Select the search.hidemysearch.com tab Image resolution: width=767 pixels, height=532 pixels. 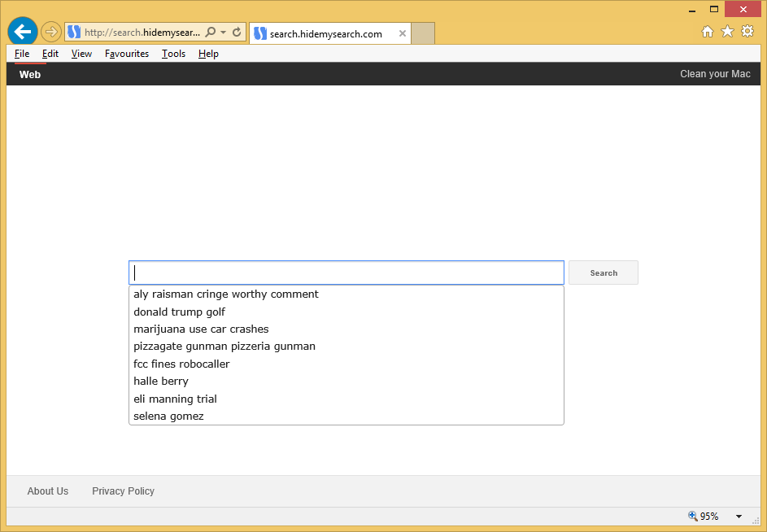pyautogui.click(x=330, y=34)
